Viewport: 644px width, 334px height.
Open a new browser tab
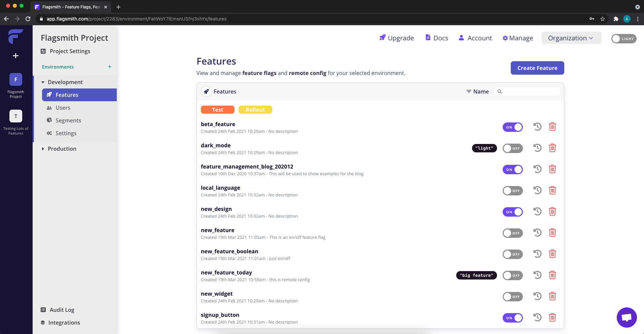(118, 7)
